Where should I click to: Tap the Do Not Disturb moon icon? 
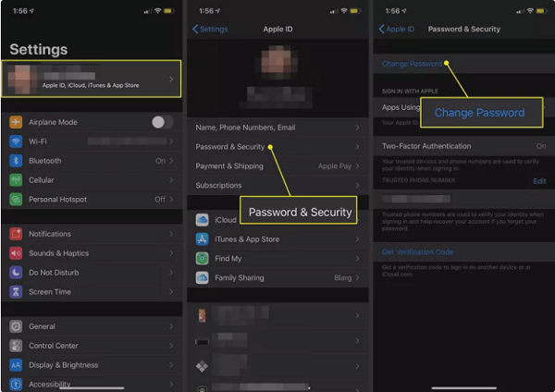(x=16, y=273)
